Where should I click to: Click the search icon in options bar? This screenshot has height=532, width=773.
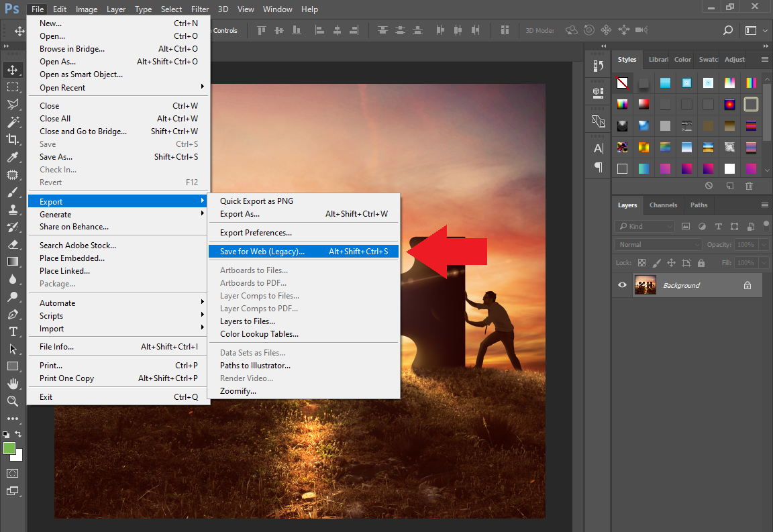click(728, 30)
